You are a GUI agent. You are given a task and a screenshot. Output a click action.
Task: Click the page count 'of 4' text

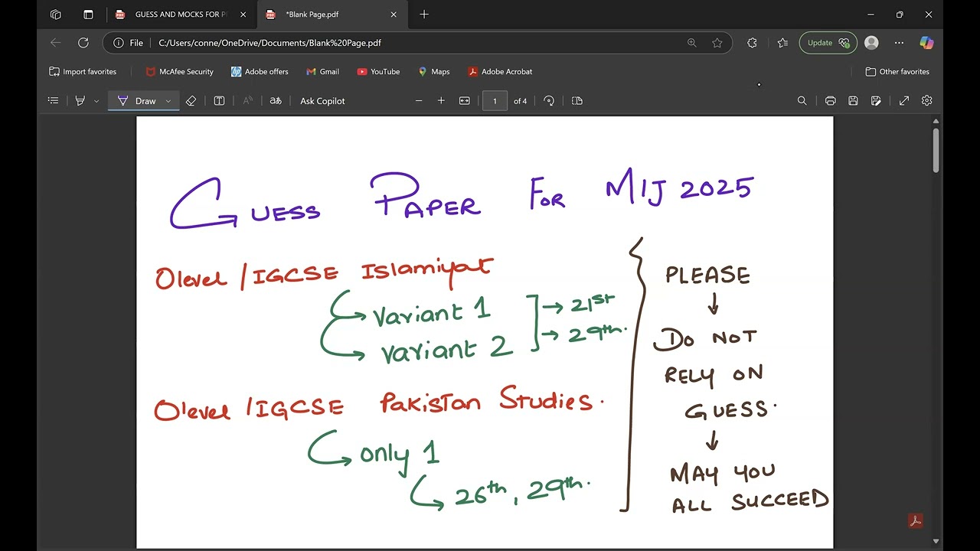pos(520,101)
